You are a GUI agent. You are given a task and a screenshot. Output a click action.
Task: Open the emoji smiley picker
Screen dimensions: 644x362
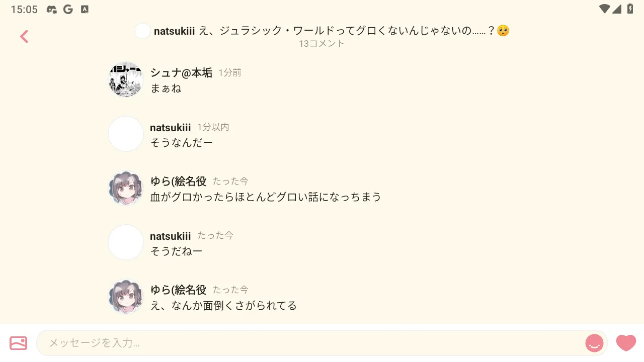pyautogui.click(x=594, y=343)
